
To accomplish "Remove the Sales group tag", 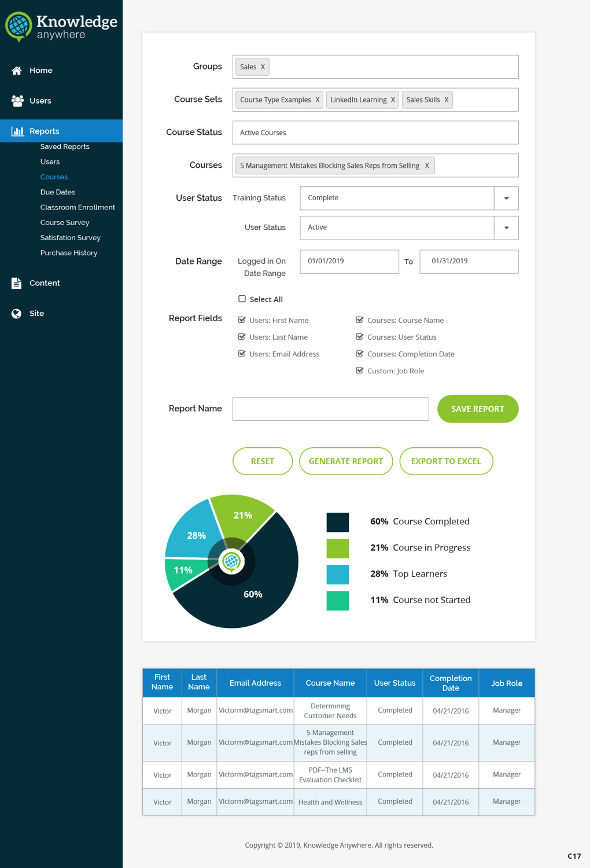I will [x=263, y=67].
